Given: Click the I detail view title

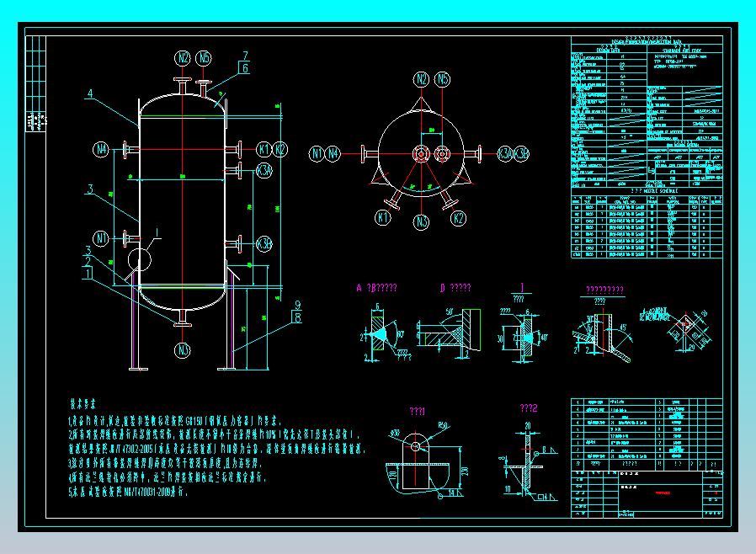Looking at the screenshot, I should (521, 288).
